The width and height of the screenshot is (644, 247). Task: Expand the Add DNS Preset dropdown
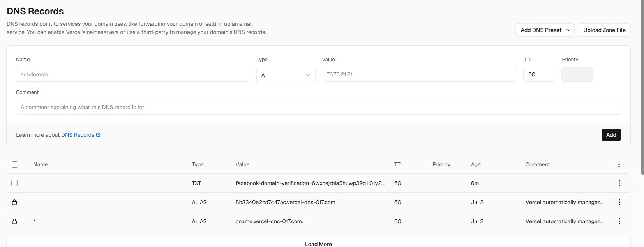pos(545,30)
